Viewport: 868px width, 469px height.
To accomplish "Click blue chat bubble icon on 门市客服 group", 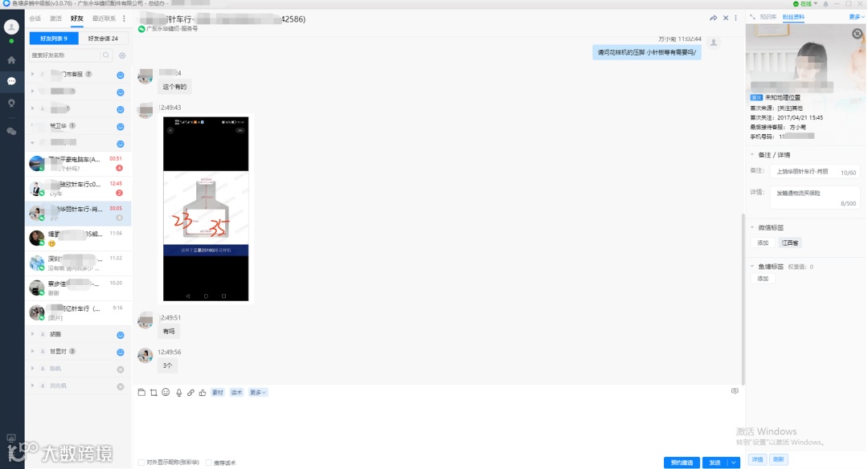I will [120, 75].
